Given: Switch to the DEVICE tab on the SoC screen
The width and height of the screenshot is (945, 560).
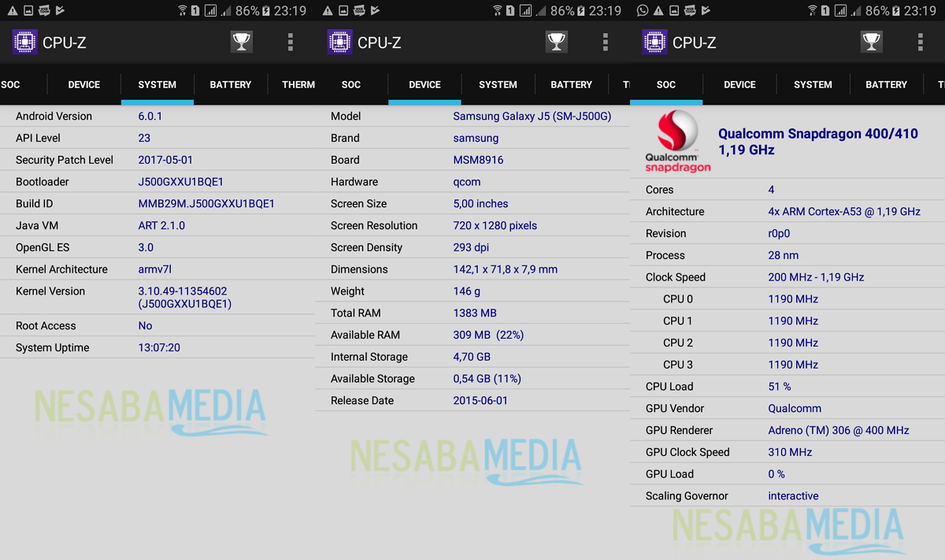Looking at the screenshot, I should click(x=740, y=84).
